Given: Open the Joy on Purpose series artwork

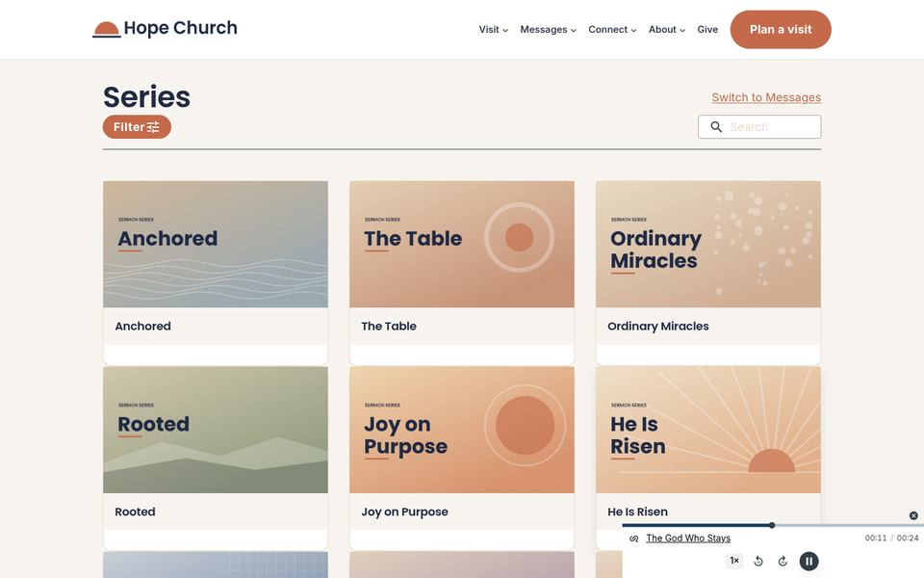Looking at the screenshot, I should point(462,430).
